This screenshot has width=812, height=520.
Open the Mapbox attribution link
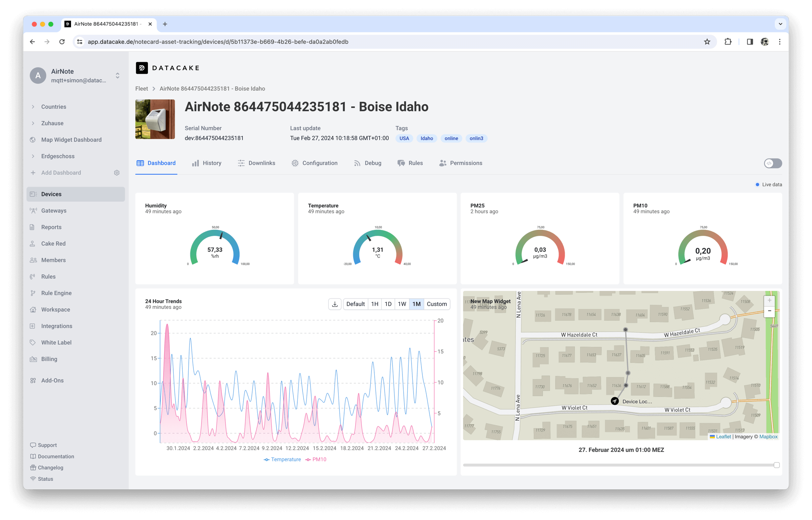[x=768, y=437]
